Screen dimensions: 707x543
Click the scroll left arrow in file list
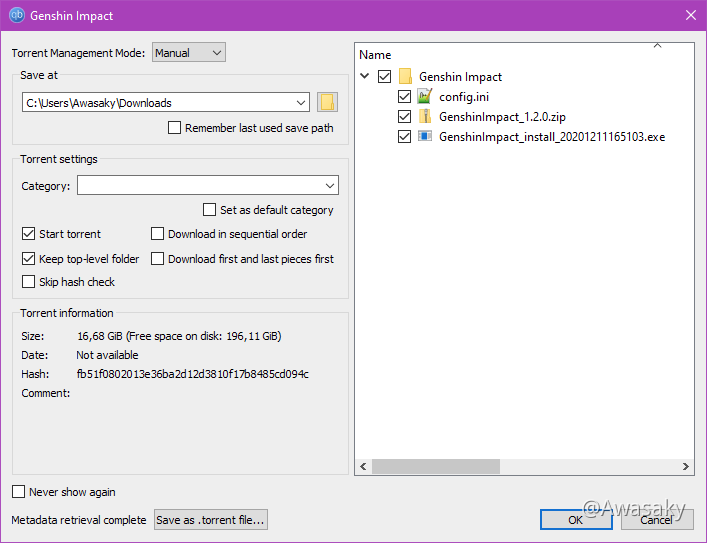tap(363, 466)
